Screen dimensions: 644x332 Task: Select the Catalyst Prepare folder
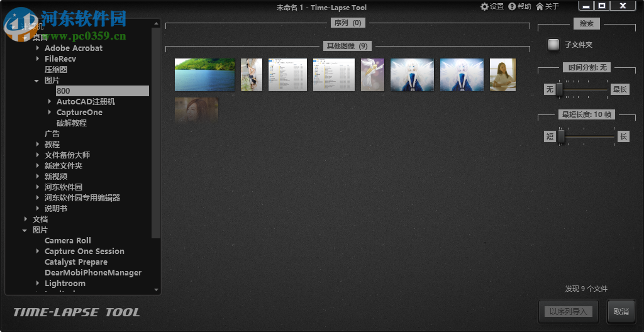point(76,262)
